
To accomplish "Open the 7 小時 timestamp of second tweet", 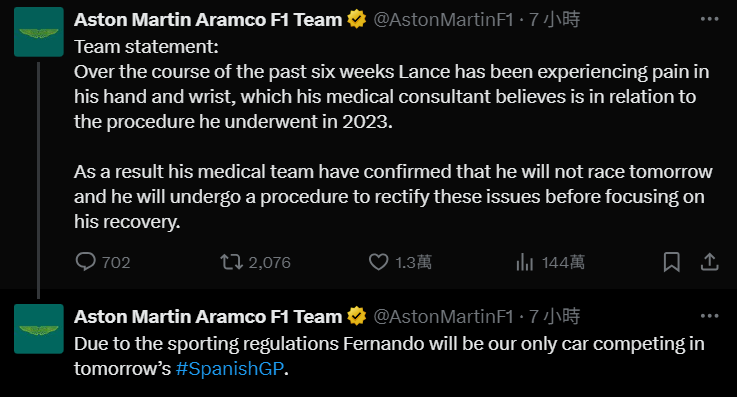I will [x=554, y=316].
